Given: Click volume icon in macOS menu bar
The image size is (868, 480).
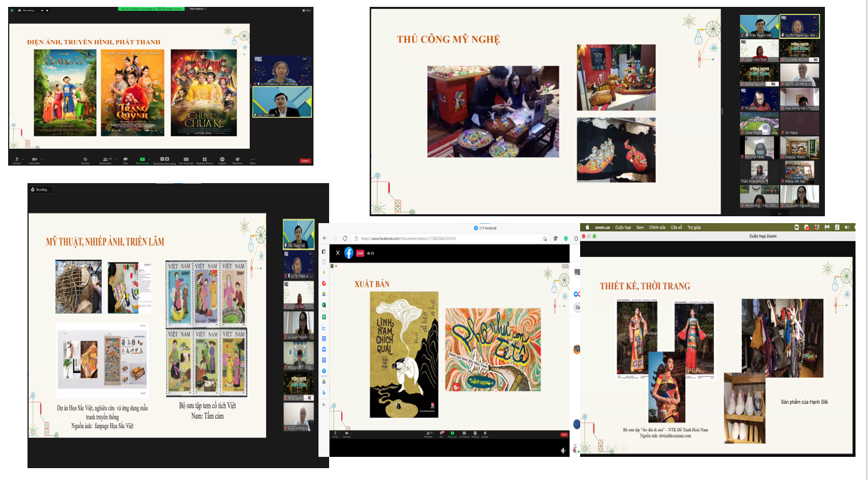Looking at the screenshot, I should click(846, 227).
